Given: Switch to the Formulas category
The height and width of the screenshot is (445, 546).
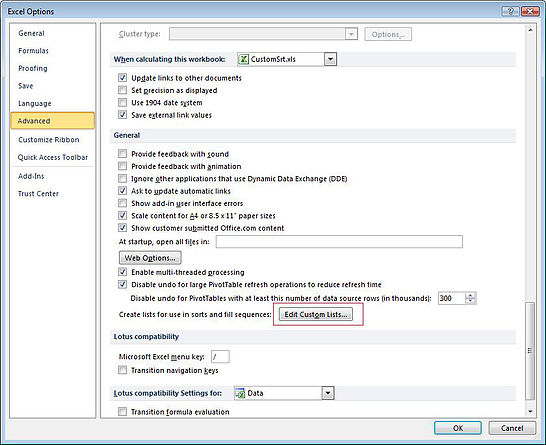Looking at the screenshot, I should (33, 51).
